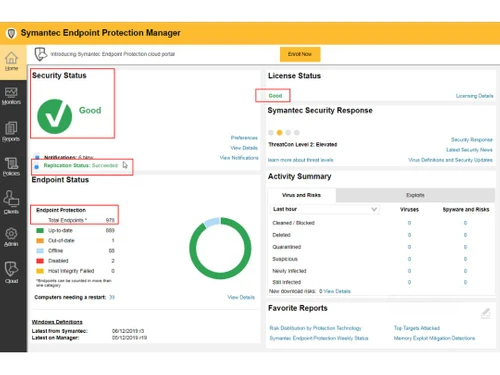
Task: Click the Favorite Reports edit pencil icon
Action: (x=486, y=313)
